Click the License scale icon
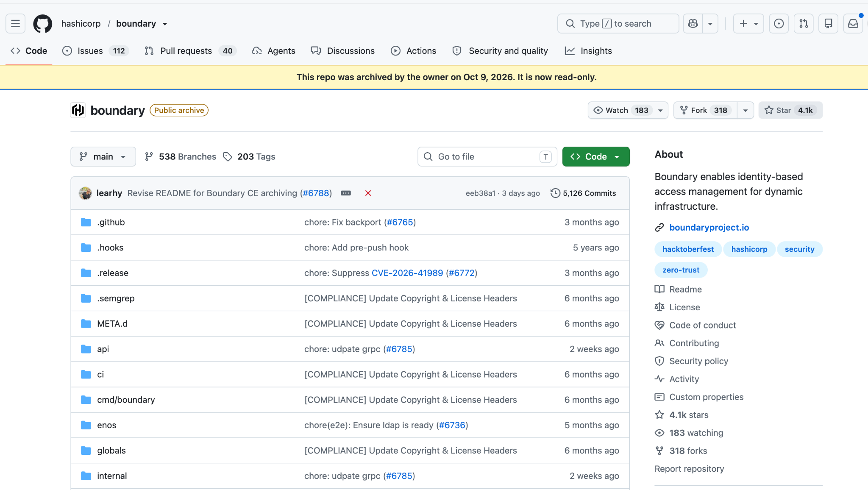Image resolution: width=868 pixels, height=490 pixels. tap(659, 307)
